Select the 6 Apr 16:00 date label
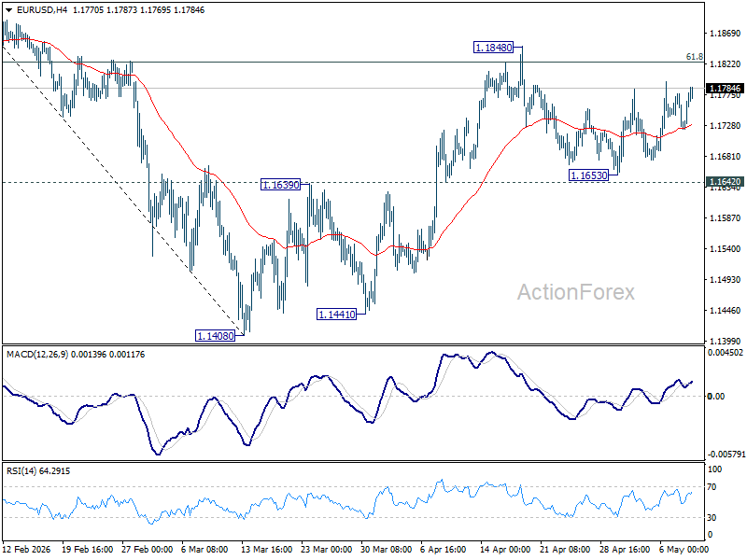 pyautogui.click(x=443, y=550)
